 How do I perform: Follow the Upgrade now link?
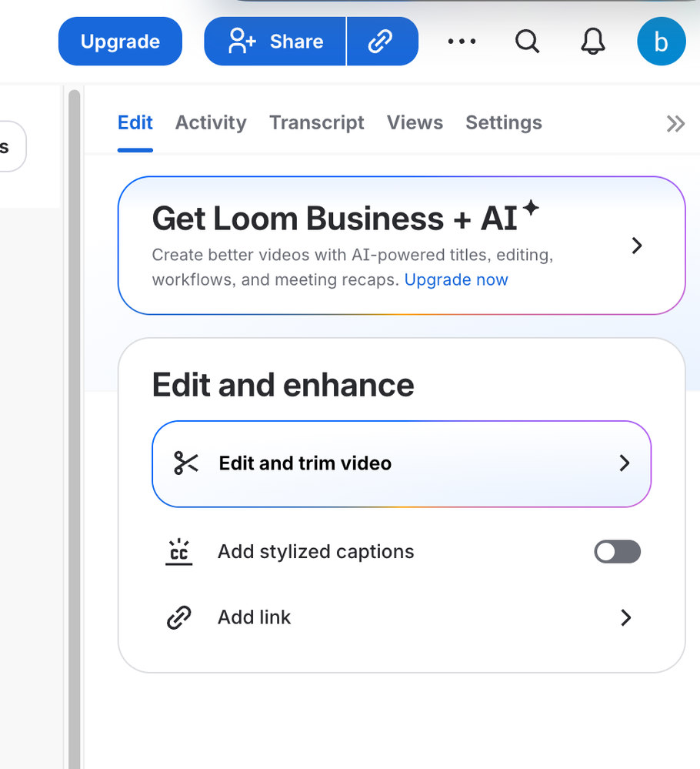tap(456, 279)
